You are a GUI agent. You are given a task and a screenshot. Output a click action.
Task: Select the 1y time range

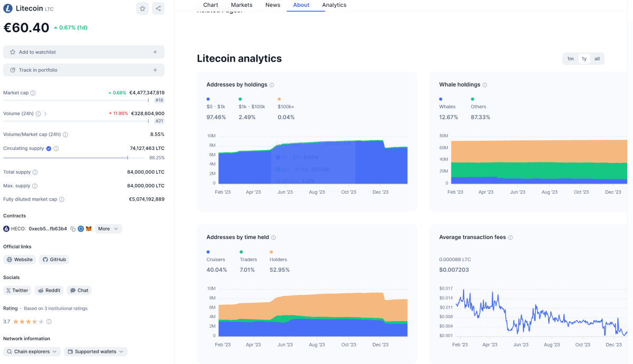584,59
